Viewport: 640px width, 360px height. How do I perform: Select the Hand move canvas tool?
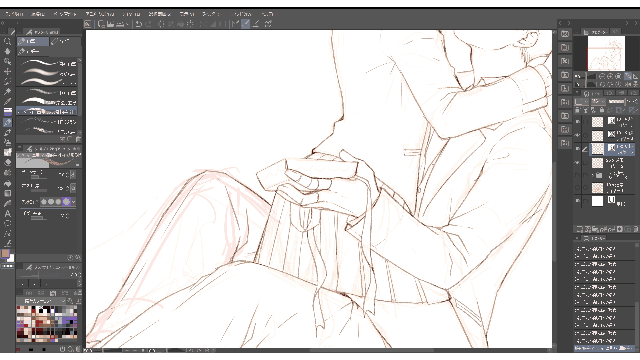click(x=7, y=51)
